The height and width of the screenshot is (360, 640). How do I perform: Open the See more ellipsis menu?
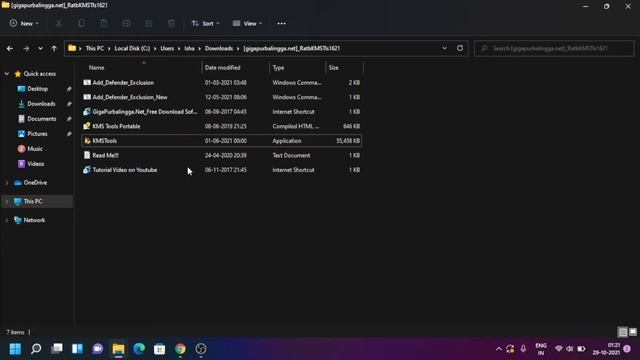281,23
